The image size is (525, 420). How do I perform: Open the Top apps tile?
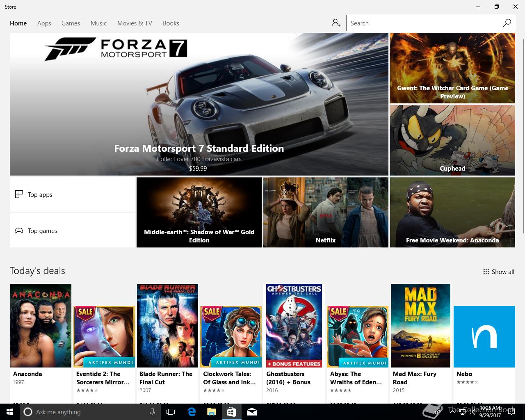click(73, 194)
